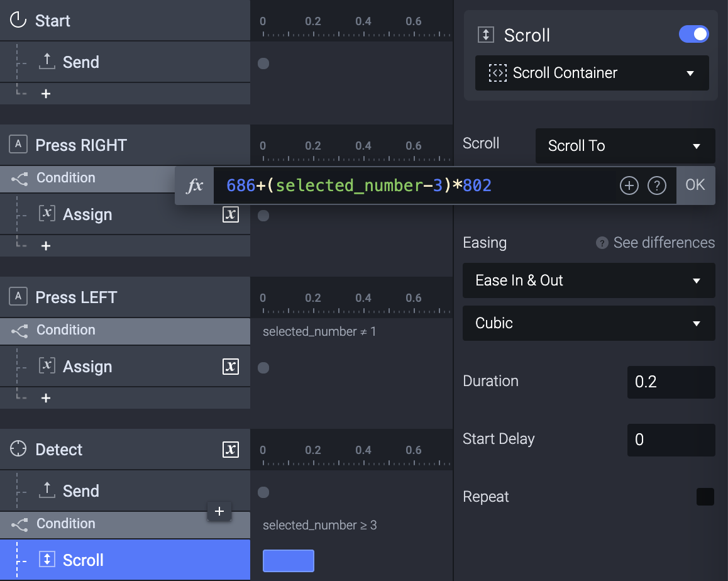Click the branch icon of Press RIGHT Condition
728x581 pixels.
coord(19,179)
